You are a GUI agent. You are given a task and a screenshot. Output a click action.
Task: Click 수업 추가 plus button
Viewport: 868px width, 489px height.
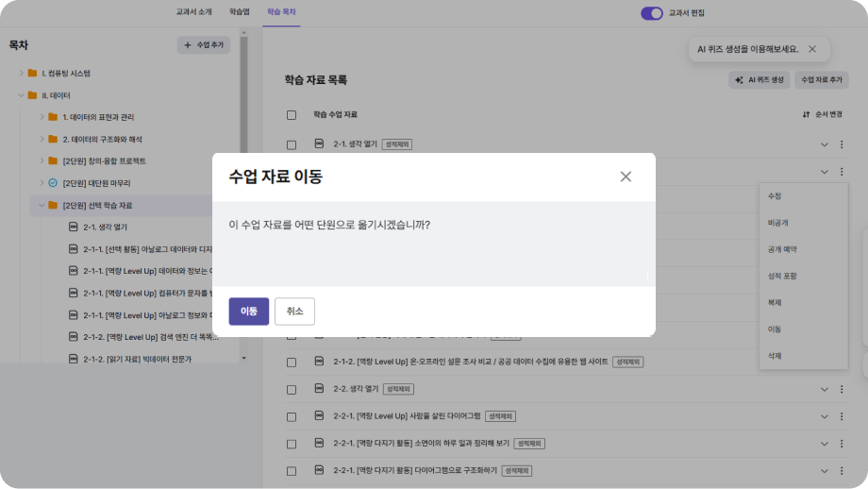[204, 45]
